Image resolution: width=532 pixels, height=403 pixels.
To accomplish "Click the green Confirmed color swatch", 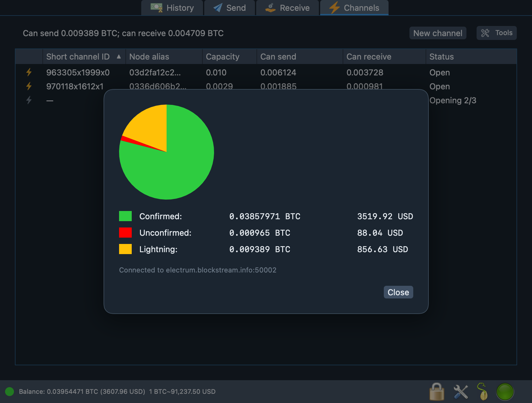I will coord(125,216).
